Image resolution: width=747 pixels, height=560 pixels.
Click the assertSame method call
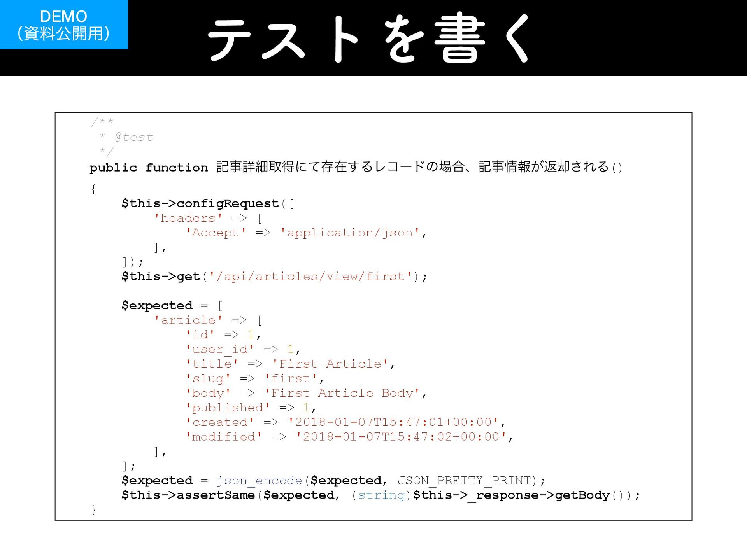216,495
